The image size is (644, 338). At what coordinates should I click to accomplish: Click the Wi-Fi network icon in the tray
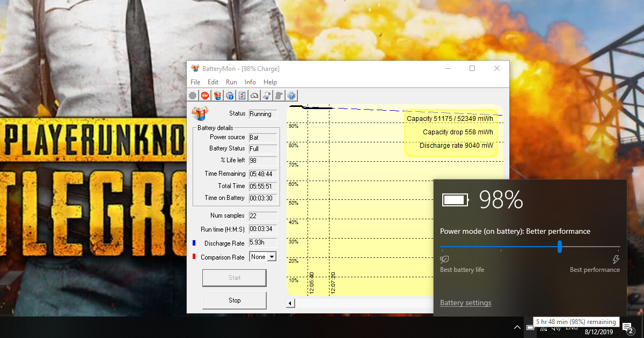(543, 328)
